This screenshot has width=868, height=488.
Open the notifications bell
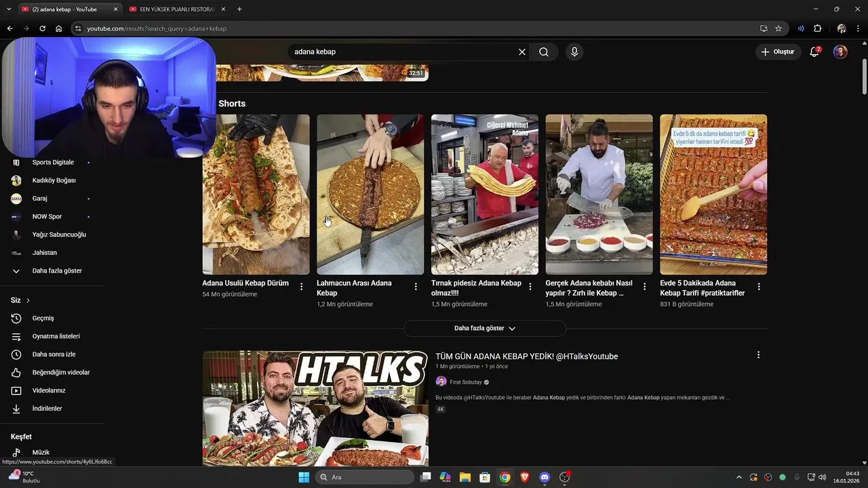pos(815,52)
